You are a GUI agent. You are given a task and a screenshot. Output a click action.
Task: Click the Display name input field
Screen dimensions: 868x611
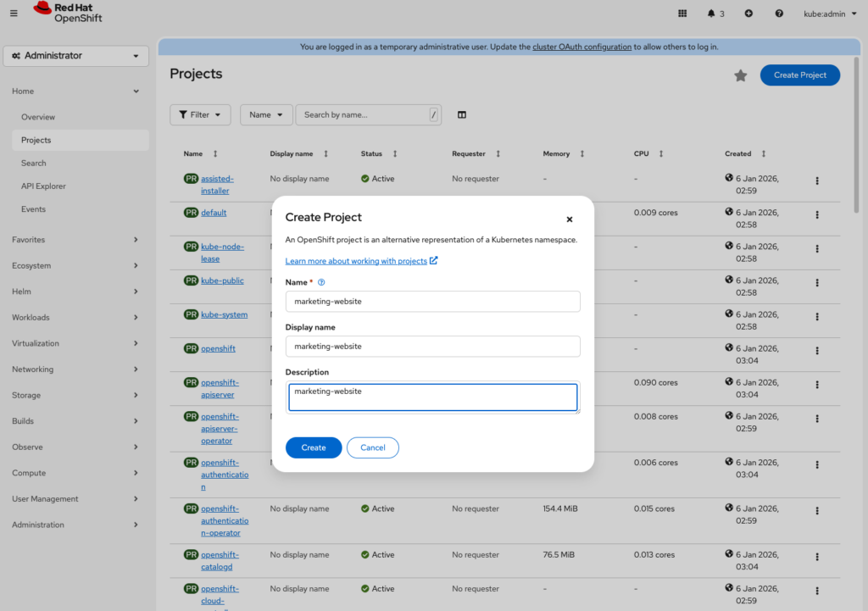tap(432, 347)
